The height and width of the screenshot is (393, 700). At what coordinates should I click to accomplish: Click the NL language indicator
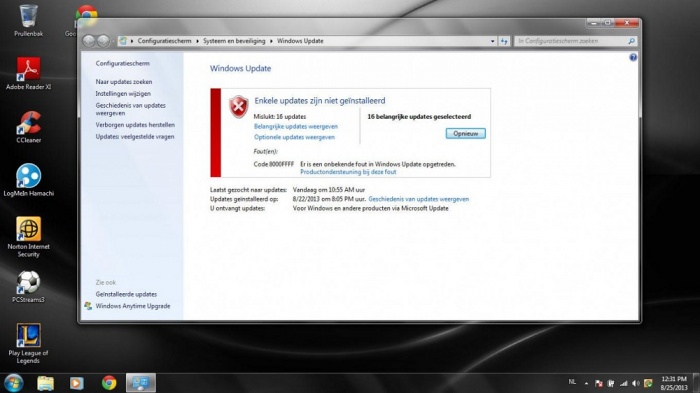[572, 382]
